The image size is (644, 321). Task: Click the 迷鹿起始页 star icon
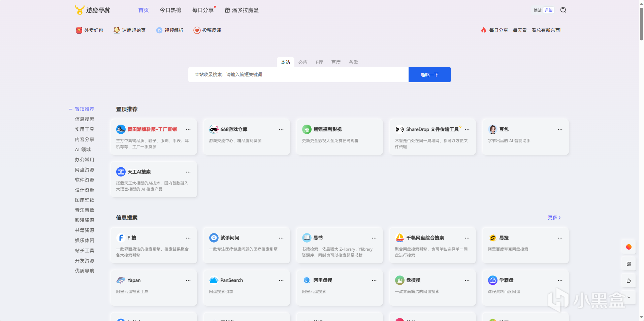click(117, 30)
